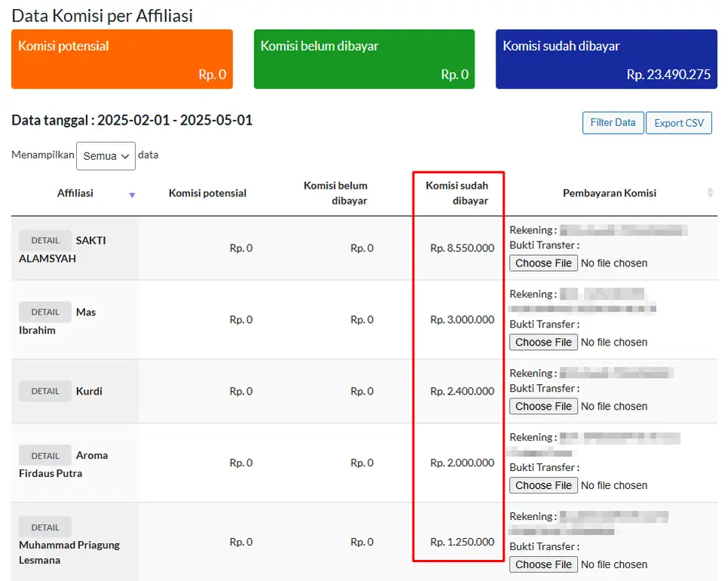This screenshot has height=581, width=728.
Task: Choose File for SAKTI ALAMSYAH transfer proof
Action: (x=543, y=263)
